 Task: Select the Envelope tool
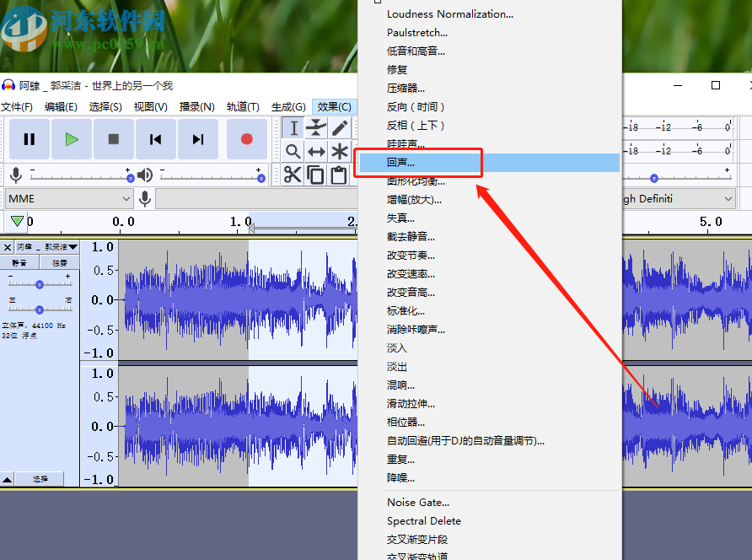click(316, 127)
